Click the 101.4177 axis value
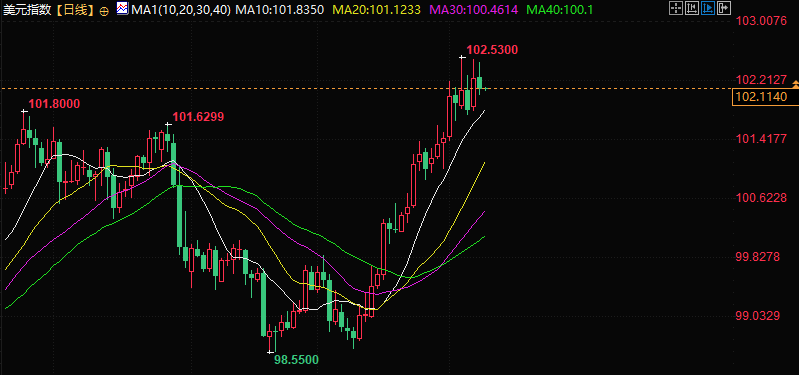This screenshot has height=375, width=799. point(762,139)
